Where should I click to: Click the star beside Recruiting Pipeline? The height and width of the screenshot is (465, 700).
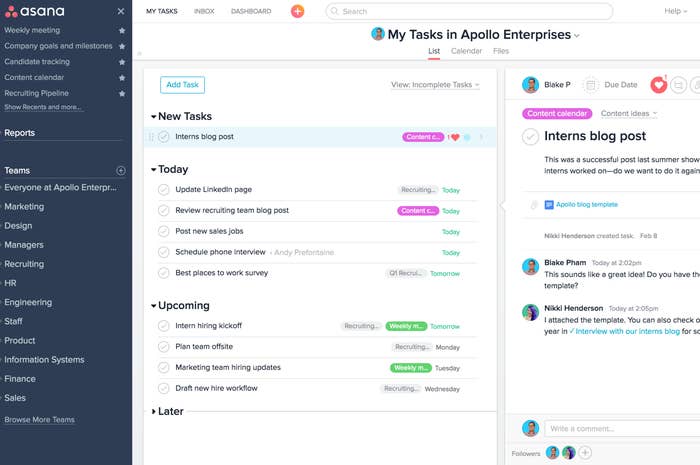[122, 93]
